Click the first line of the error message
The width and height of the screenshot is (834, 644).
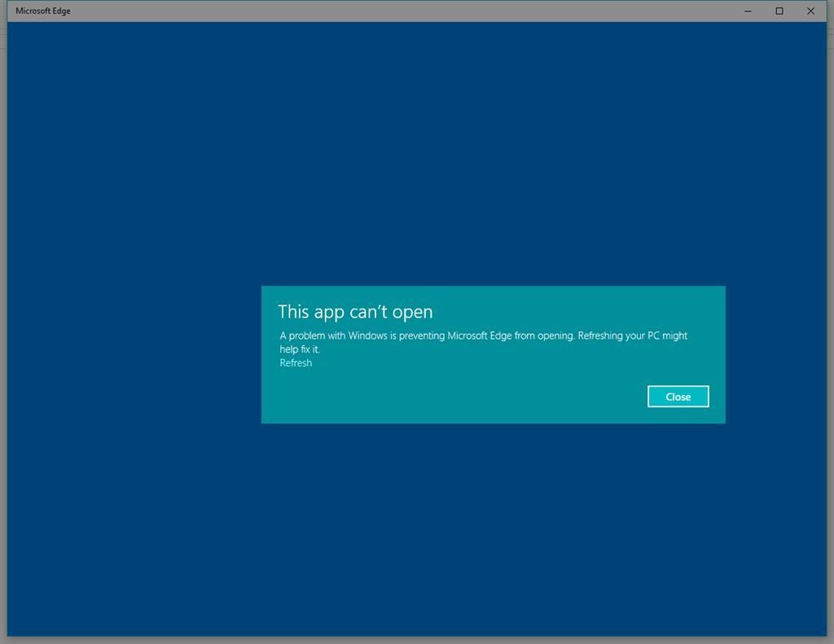point(483,335)
